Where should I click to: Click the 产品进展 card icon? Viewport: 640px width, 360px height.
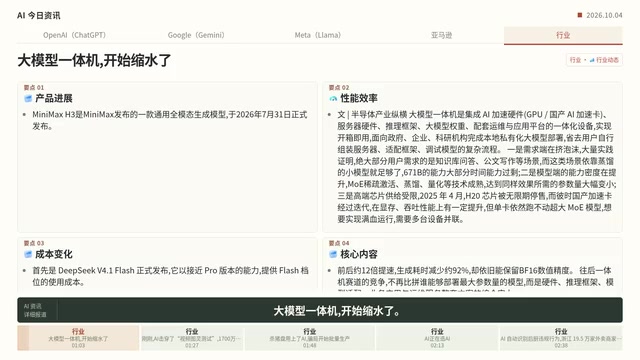point(28,98)
